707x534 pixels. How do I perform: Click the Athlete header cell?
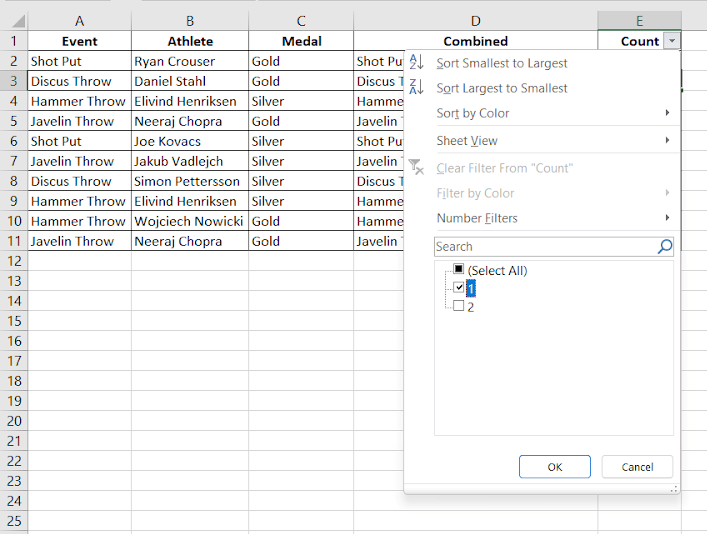190,41
